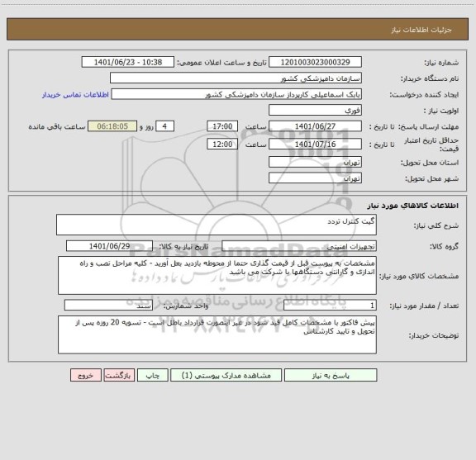Click the گروه کالا label
Image resolution: width=476 pixels, height=460 pixels.
[x=444, y=246]
